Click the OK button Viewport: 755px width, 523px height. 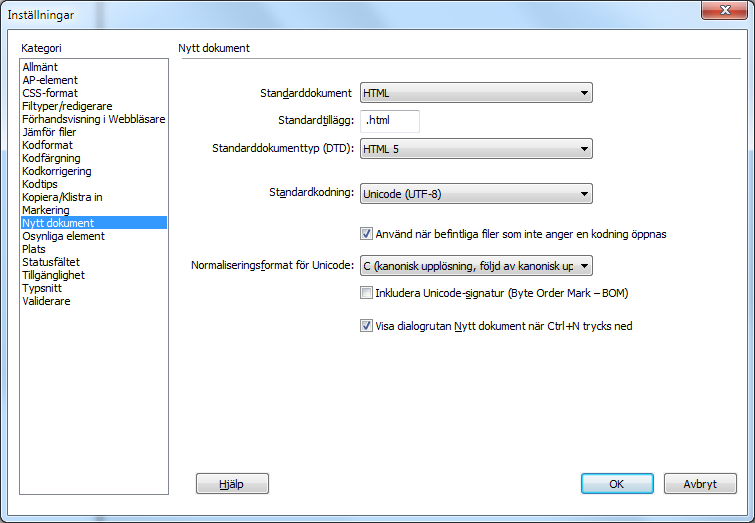click(617, 484)
